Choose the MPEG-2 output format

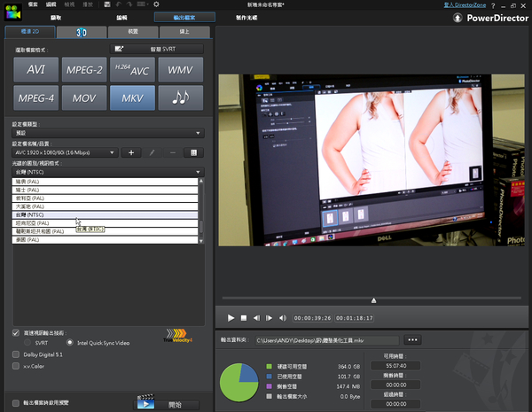[84, 69]
